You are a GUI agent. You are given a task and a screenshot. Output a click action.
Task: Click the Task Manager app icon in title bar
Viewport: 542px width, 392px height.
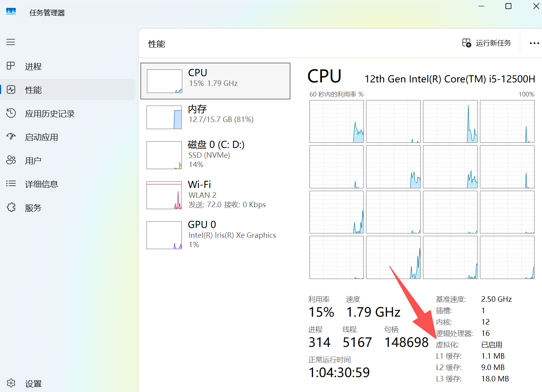tap(11, 12)
